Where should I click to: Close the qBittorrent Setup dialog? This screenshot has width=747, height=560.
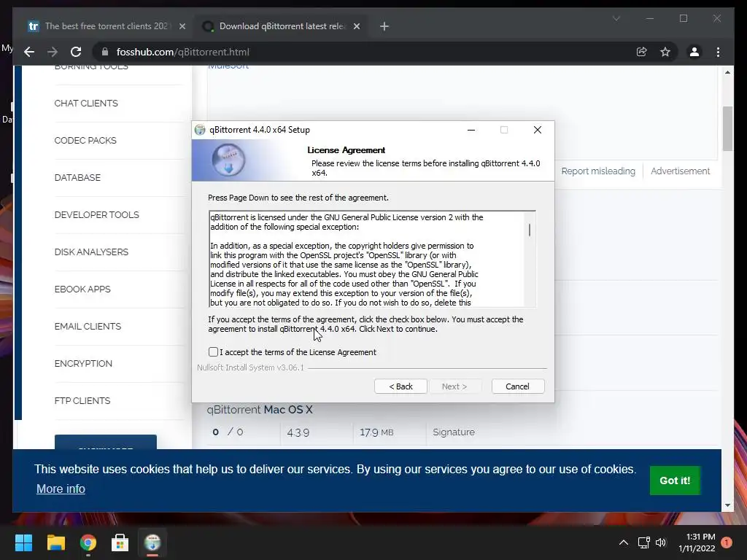538,130
